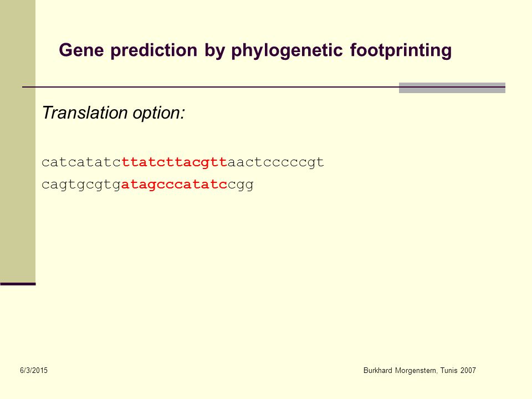Screen dimensions: 532x399
Task: Click the 'Translation option:' italic heading
Action: tap(113, 113)
